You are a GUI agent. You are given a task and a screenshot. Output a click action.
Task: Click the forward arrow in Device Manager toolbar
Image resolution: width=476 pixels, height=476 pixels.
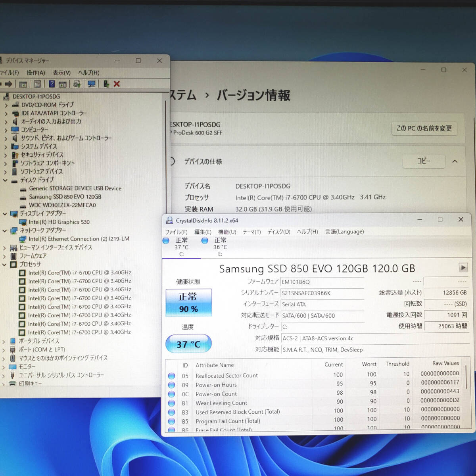(x=8, y=84)
